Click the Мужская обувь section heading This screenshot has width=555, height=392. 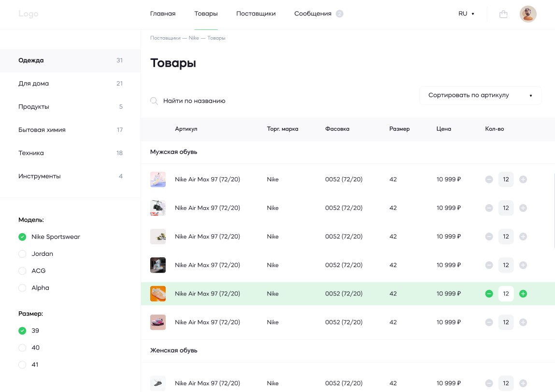tap(174, 152)
